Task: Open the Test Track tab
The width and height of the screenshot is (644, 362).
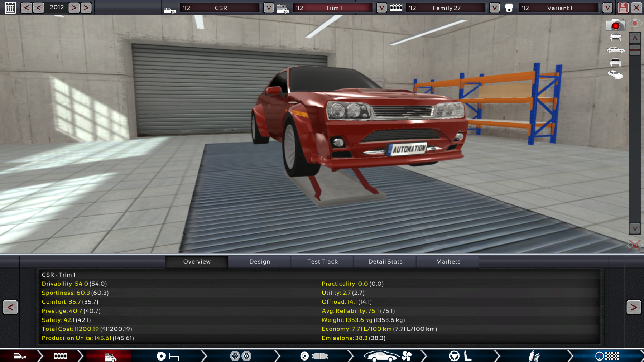Action: click(322, 262)
